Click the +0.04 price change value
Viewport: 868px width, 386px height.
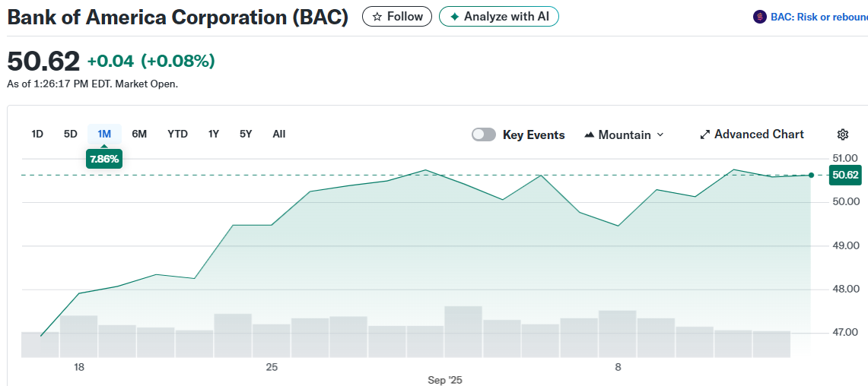[x=111, y=62]
